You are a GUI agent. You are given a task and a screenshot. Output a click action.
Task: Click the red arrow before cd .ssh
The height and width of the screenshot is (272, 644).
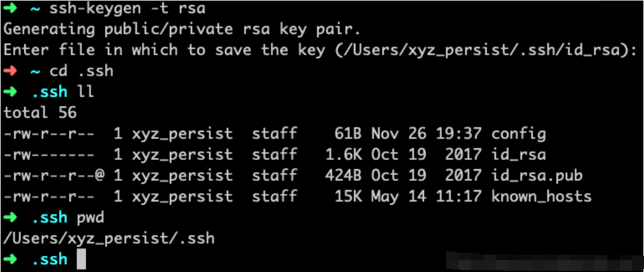(11, 71)
